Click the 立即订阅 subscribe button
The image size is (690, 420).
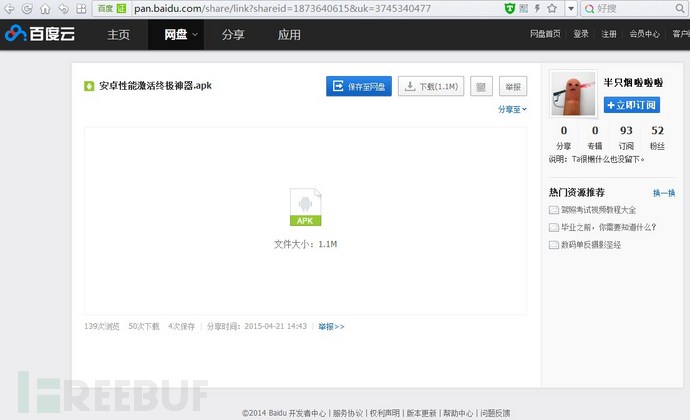point(631,105)
